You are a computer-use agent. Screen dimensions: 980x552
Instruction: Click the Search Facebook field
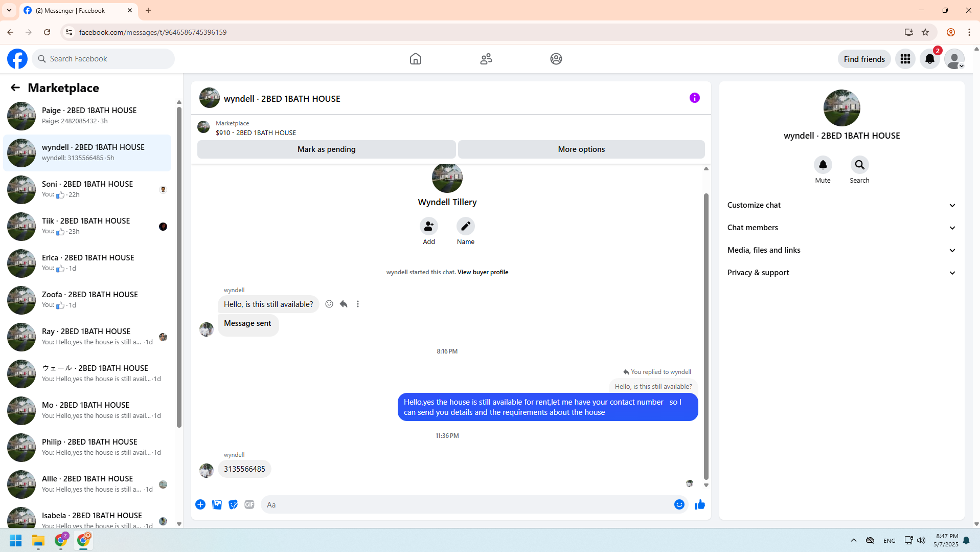click(103, 59)
